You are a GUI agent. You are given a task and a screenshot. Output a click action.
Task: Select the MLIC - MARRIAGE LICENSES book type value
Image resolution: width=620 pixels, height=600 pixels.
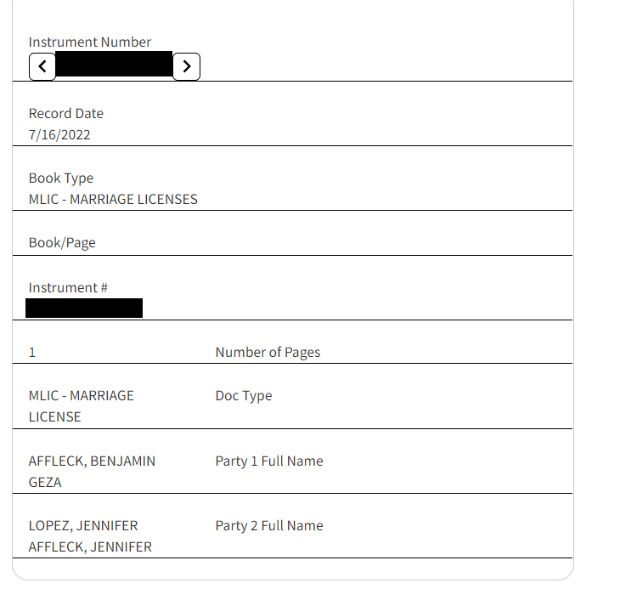113,199
